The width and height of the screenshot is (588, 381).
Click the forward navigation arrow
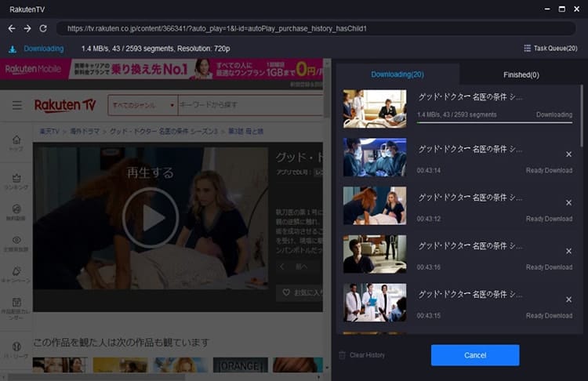point(27,28)
